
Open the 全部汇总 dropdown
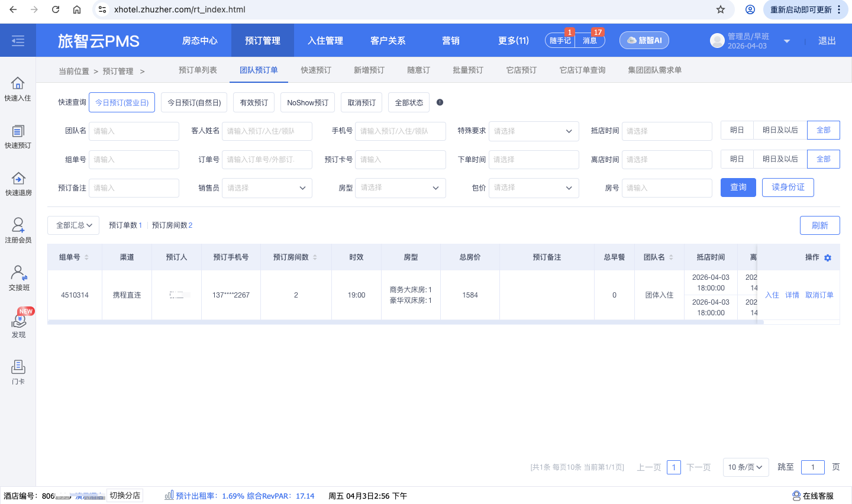coord(73,225)
